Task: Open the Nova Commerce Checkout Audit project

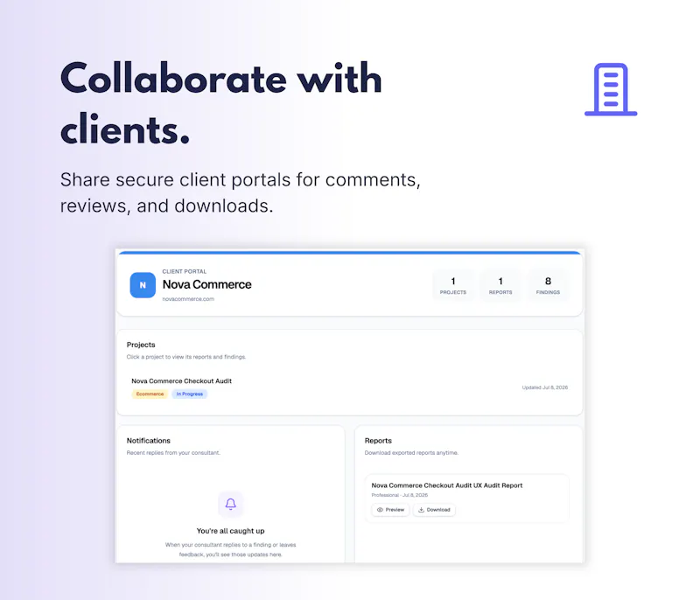Action: tap(349, 387)
